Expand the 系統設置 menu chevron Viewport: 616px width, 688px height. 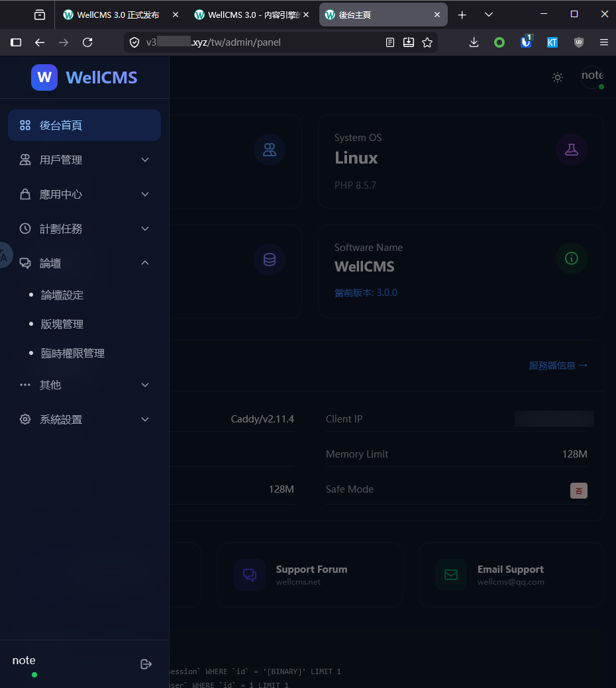coord(145,419)
